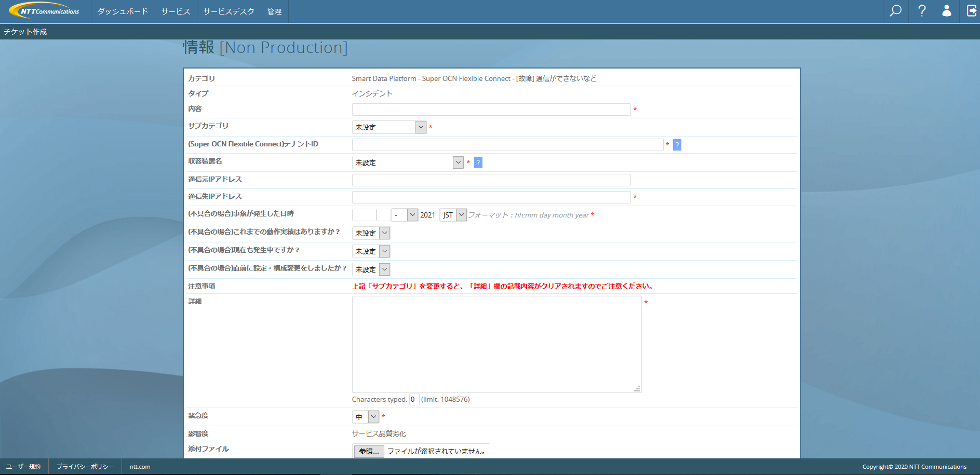Select the 緊急度 urgency dropdown

(366, 417)
